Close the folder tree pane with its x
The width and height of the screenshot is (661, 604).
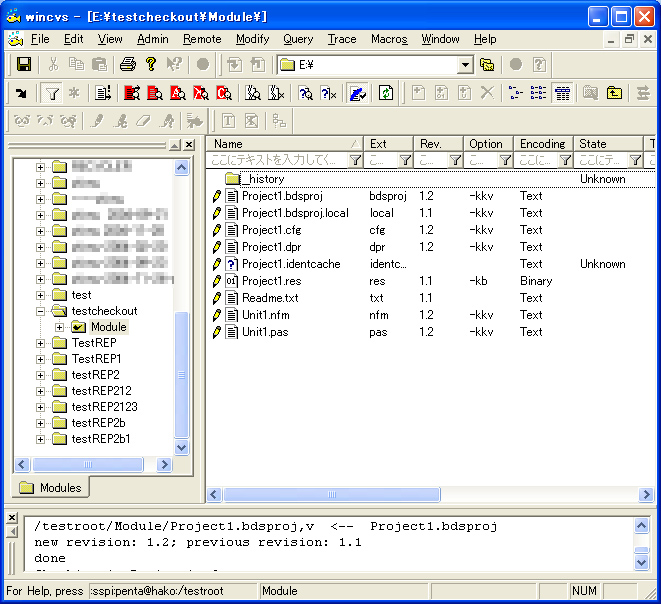(189, 145)
